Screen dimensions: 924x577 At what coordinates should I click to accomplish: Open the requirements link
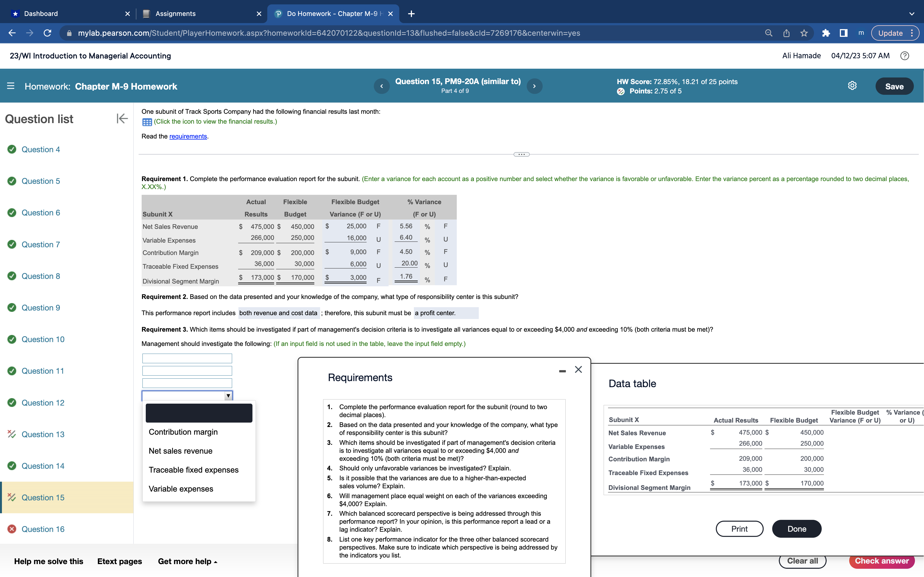pyautogui.click(x=188, y=136)
